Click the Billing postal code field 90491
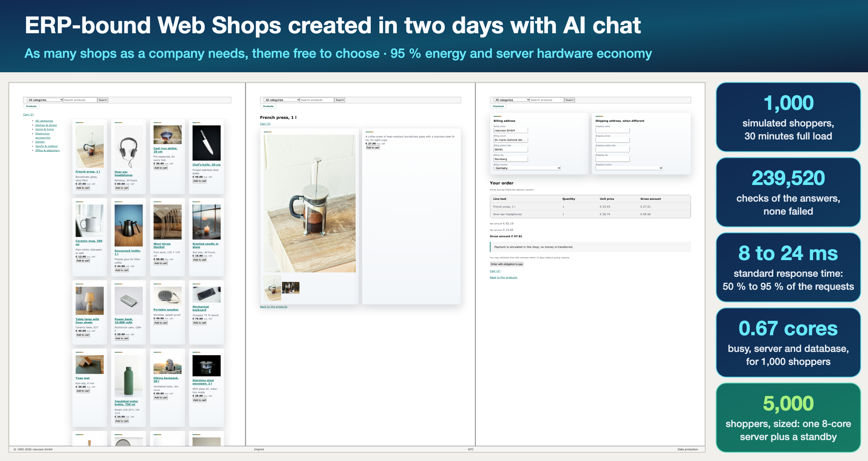868x461 pixels. pos(511,150)
